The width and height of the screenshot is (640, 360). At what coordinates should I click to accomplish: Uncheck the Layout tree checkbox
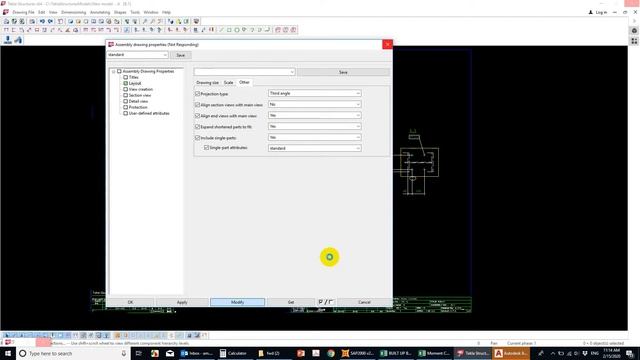click(x=126, y=83)
